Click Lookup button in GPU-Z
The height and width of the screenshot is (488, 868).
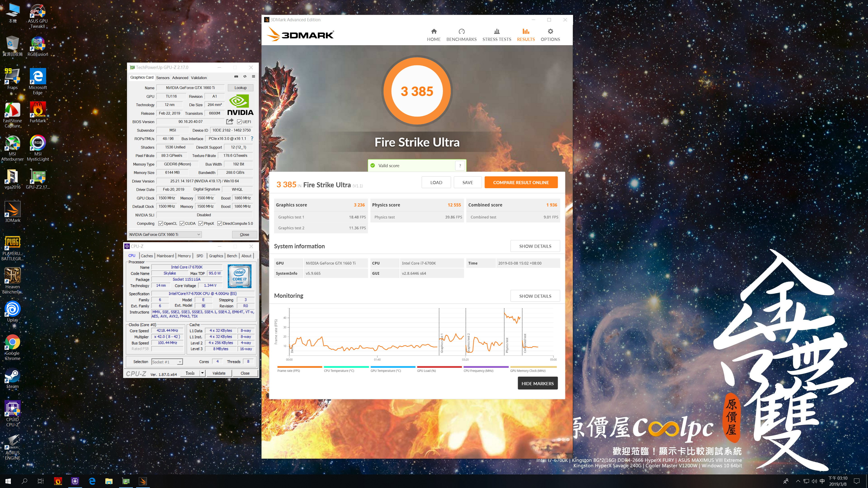241,88
